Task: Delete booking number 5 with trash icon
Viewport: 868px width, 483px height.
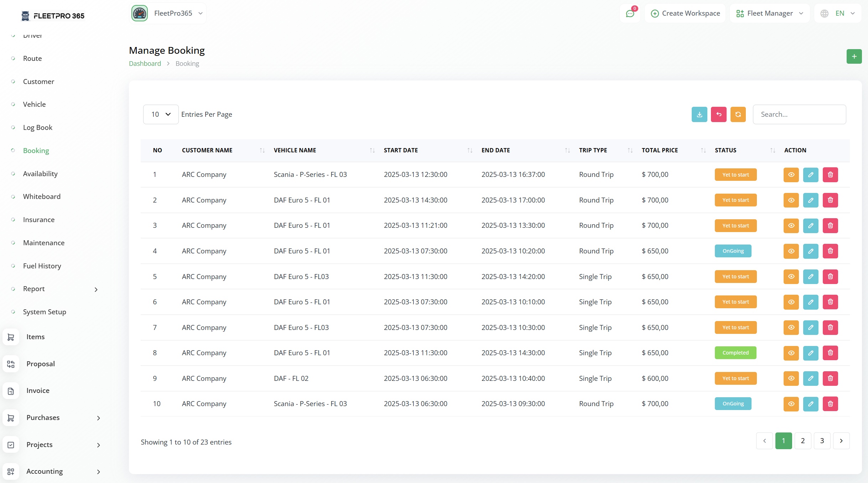Action: [830, 277]
